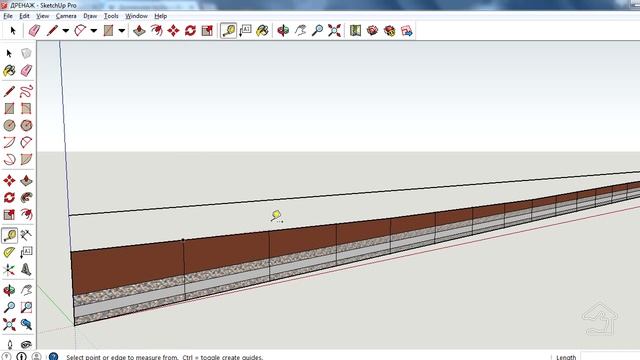Activate Zoom magnifier in top toolbar
Viewport: 640px width, 360px height.
pyautogui.click(x=317, y=31)
